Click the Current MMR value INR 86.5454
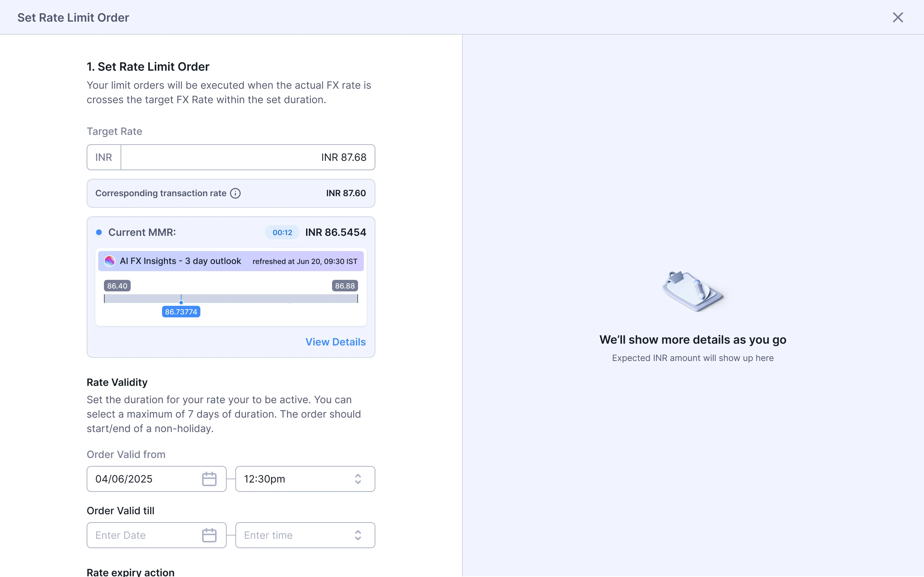 [335, 232]
